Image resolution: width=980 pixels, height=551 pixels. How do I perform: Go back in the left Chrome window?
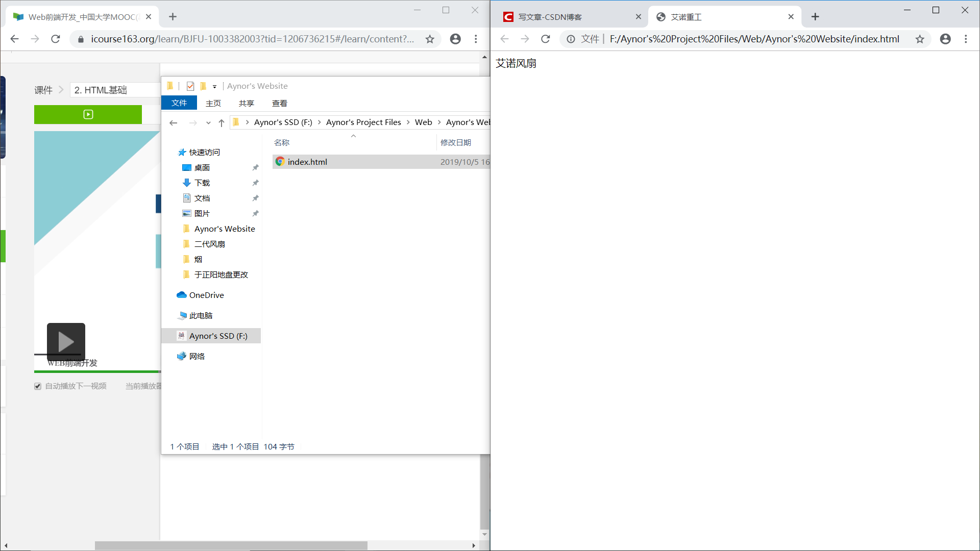(x=14, y=39)
